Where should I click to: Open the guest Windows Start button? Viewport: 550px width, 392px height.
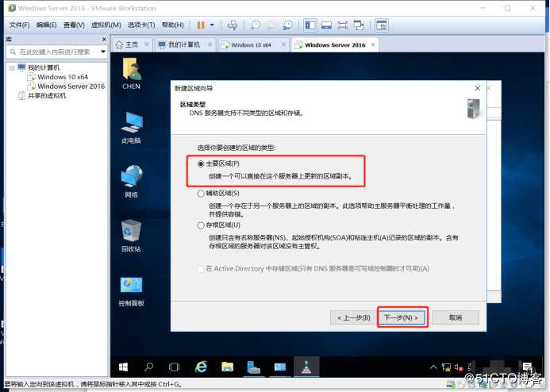[123, 367]
